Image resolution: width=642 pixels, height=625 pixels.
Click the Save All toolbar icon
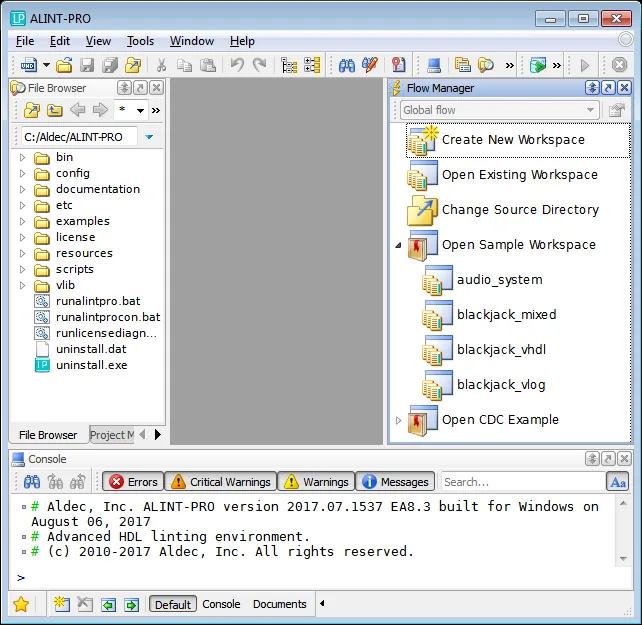click(x=110, y=65)
